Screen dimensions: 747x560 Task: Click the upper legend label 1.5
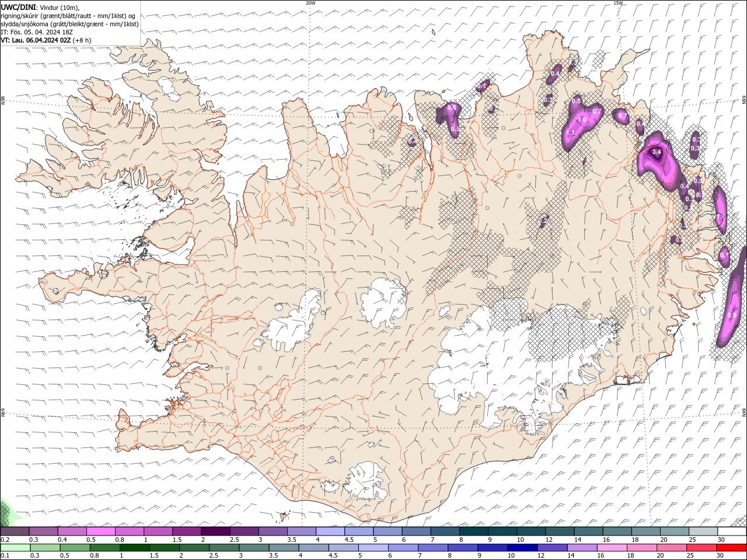tap(176, 540)
